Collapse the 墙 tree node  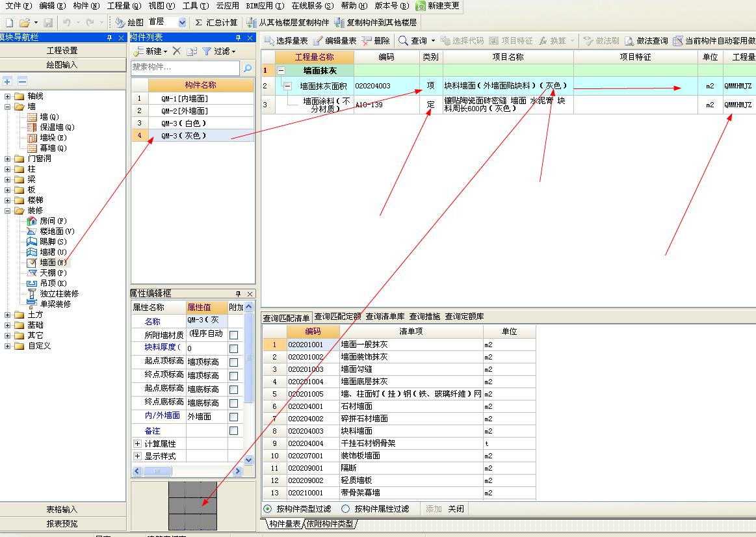click(x=7, y=107)
